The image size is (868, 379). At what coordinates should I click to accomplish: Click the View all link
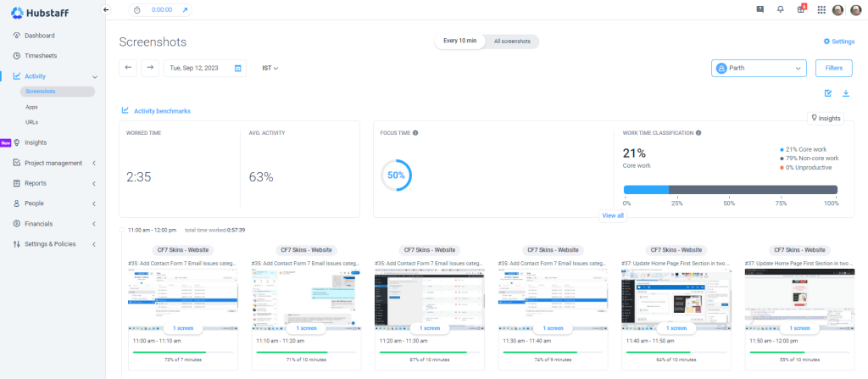click(x=613, y=215)
